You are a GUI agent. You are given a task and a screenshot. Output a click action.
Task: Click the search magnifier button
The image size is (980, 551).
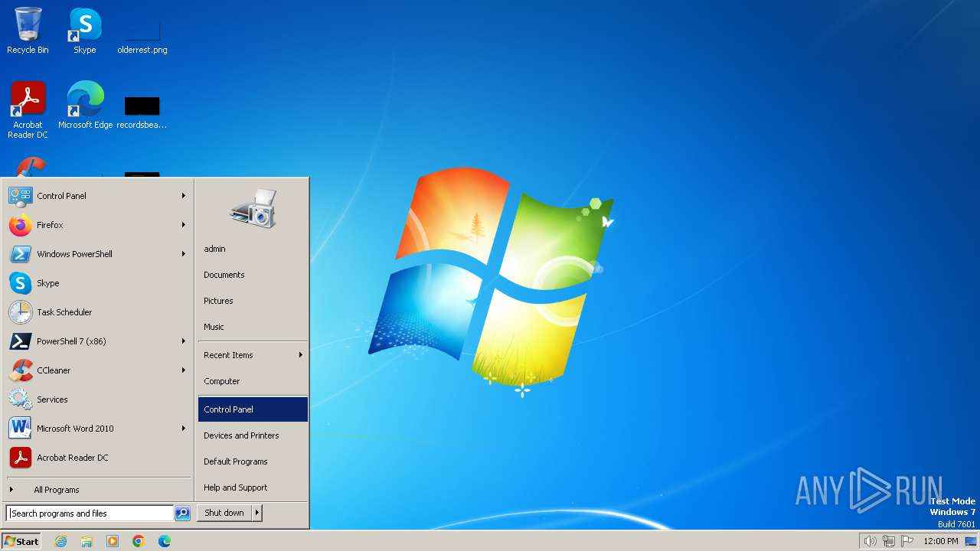coord(182,514)
